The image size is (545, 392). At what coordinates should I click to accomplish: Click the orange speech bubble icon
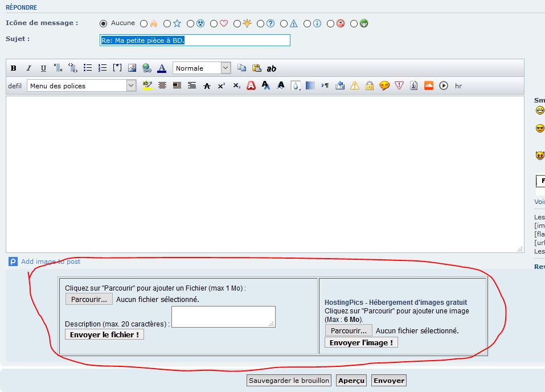click(384, 85)
